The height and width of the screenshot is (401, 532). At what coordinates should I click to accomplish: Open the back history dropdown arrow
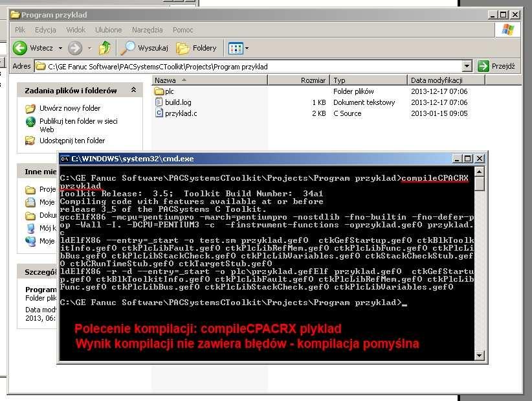60,48
